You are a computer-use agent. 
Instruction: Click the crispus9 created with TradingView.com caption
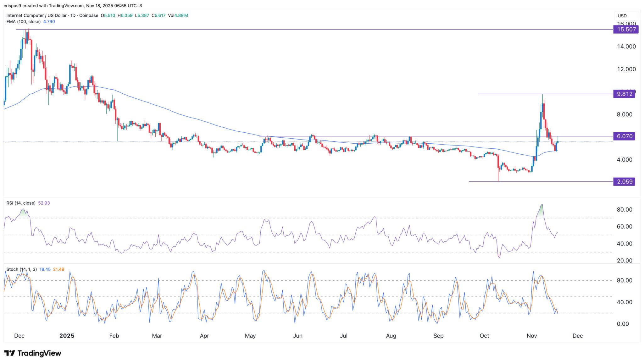click(x=73, y=6)
